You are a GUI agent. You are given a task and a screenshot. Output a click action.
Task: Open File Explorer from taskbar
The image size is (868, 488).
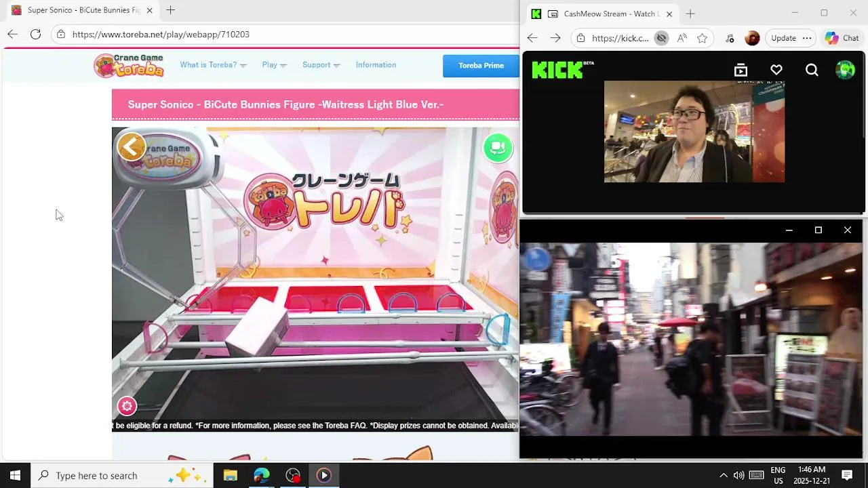click(230, 475)
